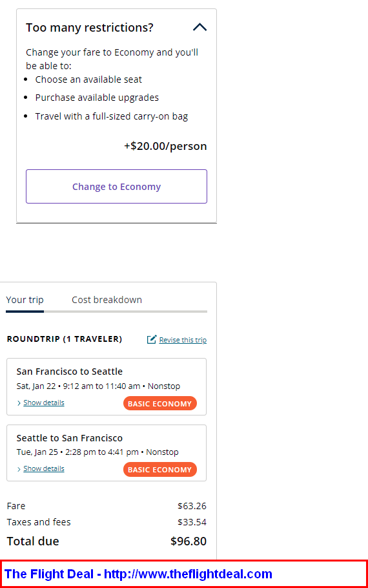Show details for San Francisco to Seattle

[x=44, y=403]
